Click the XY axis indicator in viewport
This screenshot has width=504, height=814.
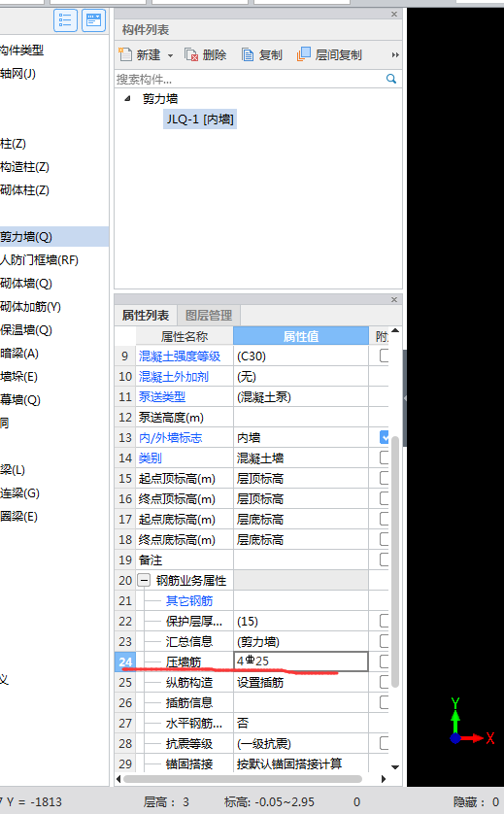pyautogui.click(x=471, y=723)
